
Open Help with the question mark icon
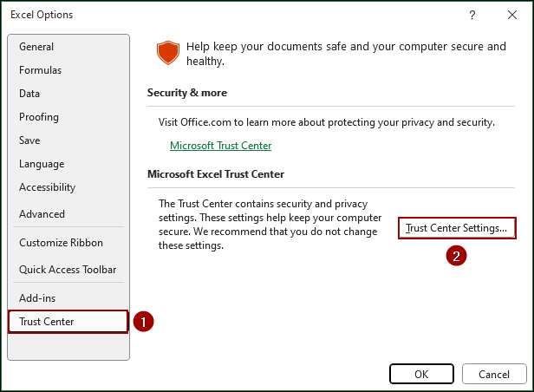tap(472, 15)
